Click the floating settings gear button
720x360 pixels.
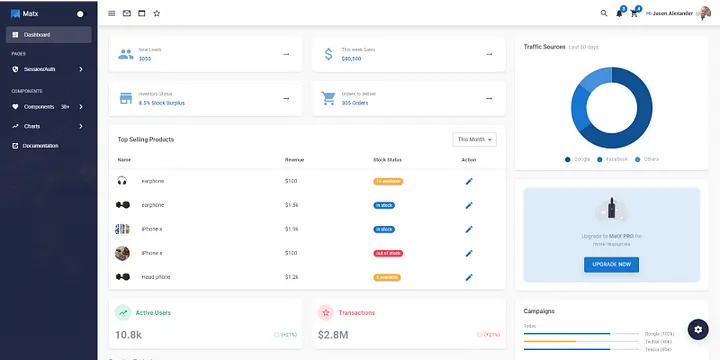(x=698, y=329)
